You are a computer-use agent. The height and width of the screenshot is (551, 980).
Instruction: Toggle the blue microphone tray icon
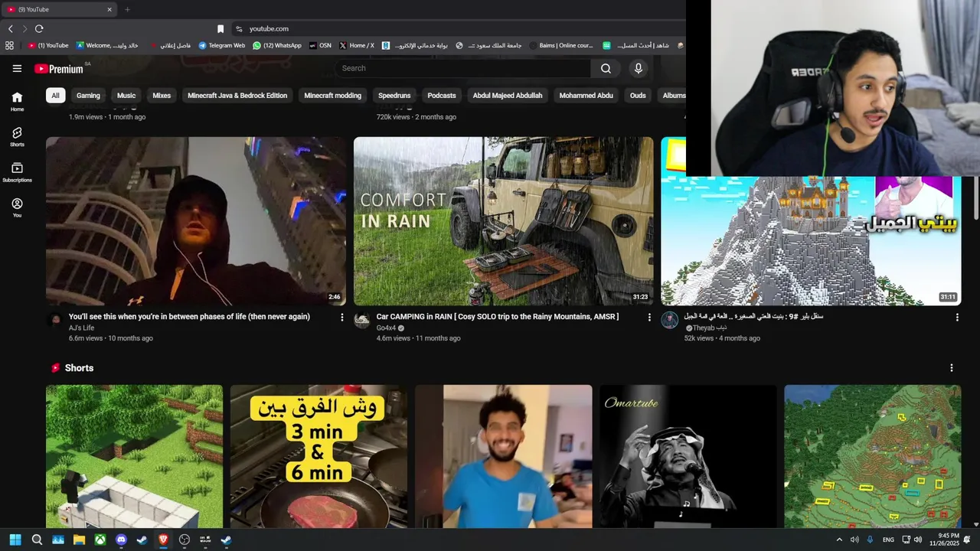tap(870, 540)
